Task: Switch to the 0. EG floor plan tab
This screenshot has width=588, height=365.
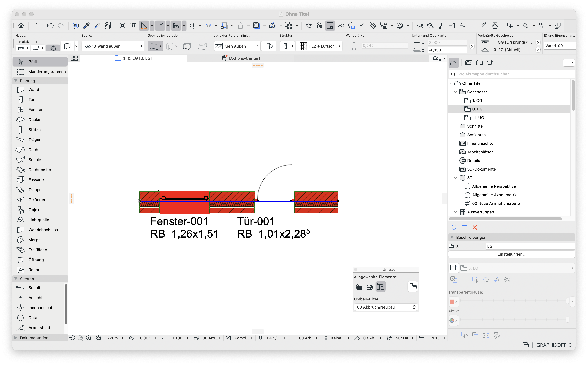Action: [x=133, y=58]
